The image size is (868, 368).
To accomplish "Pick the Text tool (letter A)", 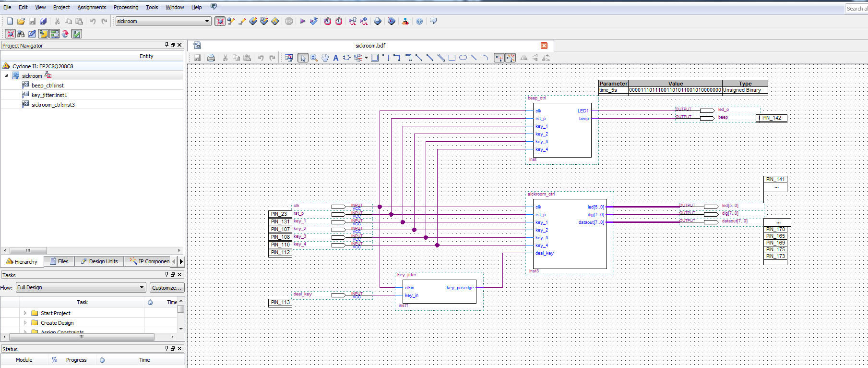I will click(x=335, y=58).
